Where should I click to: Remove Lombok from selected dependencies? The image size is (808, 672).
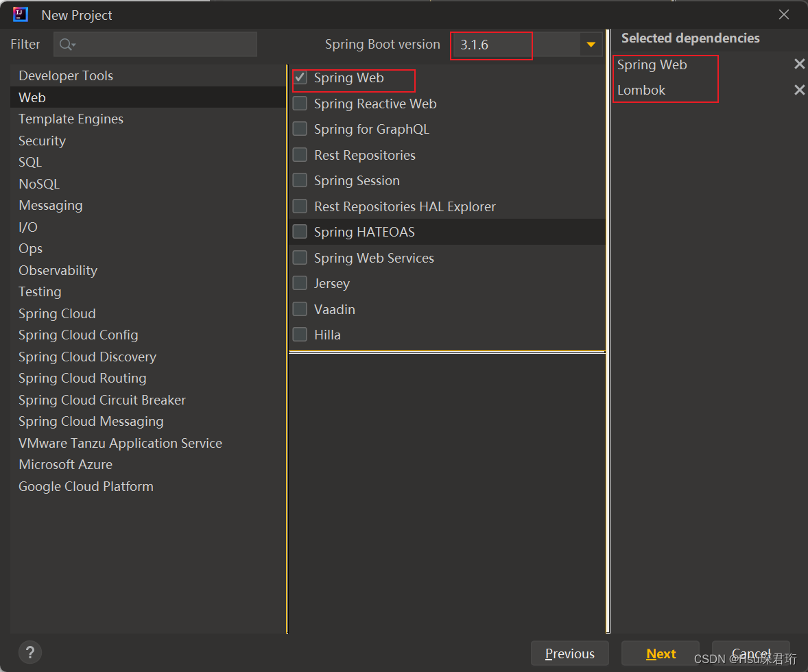point(799,90)
